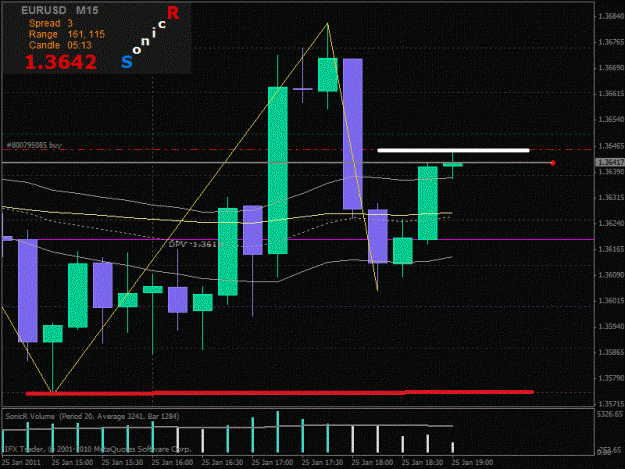The image size is (625, 469).
Task: Click the tallest green candle near 17:00
Action: click(x=278, y=170)
